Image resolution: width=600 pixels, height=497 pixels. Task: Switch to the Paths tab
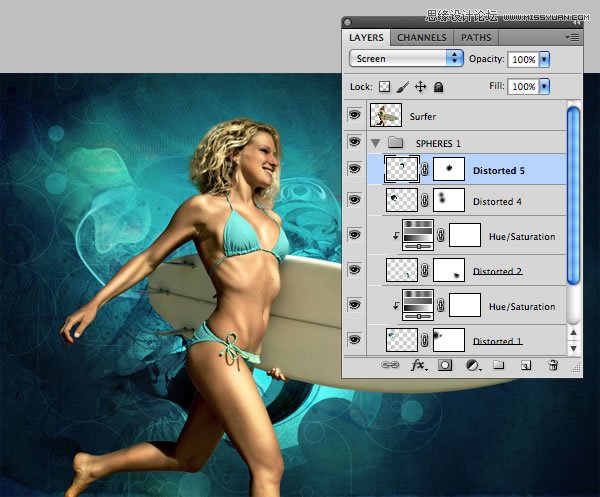pyautogui.click(x=476, y=38)
